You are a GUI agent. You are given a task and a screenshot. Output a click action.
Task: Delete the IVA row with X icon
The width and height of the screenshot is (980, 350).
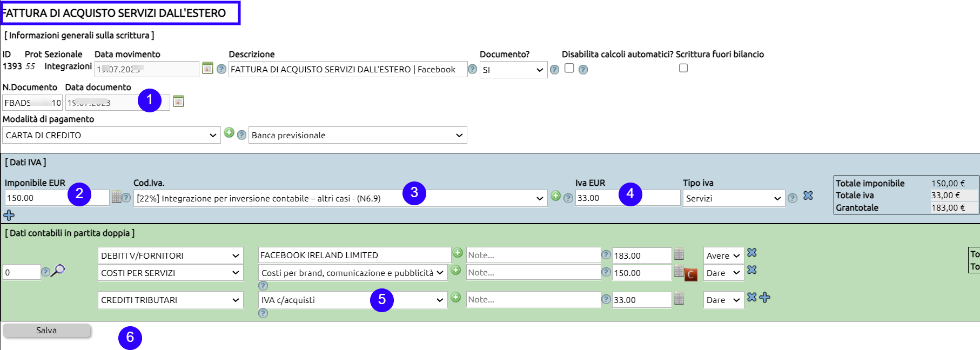click(808, 196)
